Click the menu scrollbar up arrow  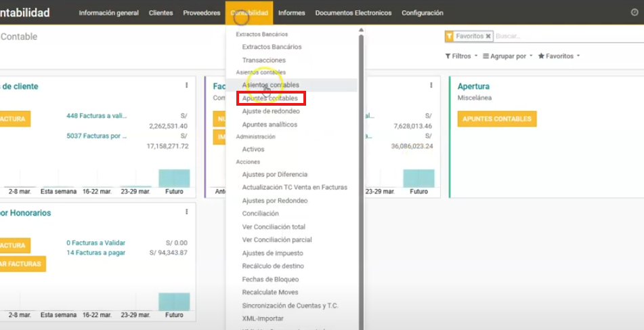coord(361,30)
